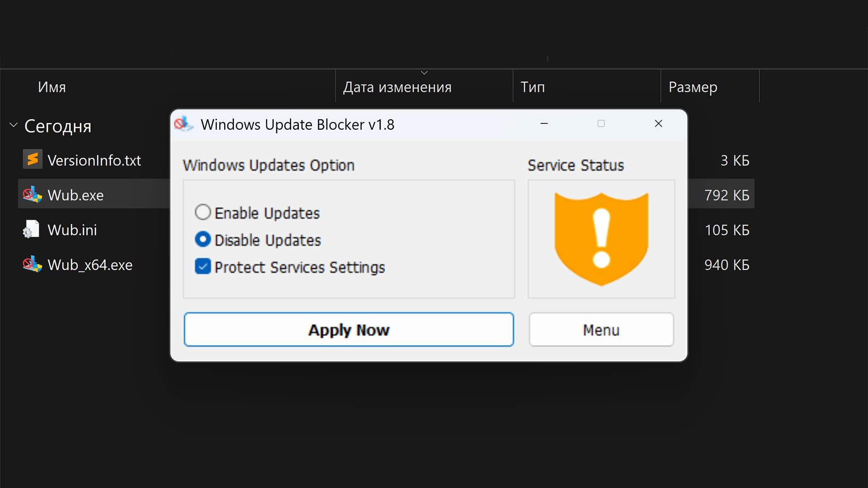Sort by the Дата изменения column header
This screenshot has width=868, height=488.
(x=397, y=87)
